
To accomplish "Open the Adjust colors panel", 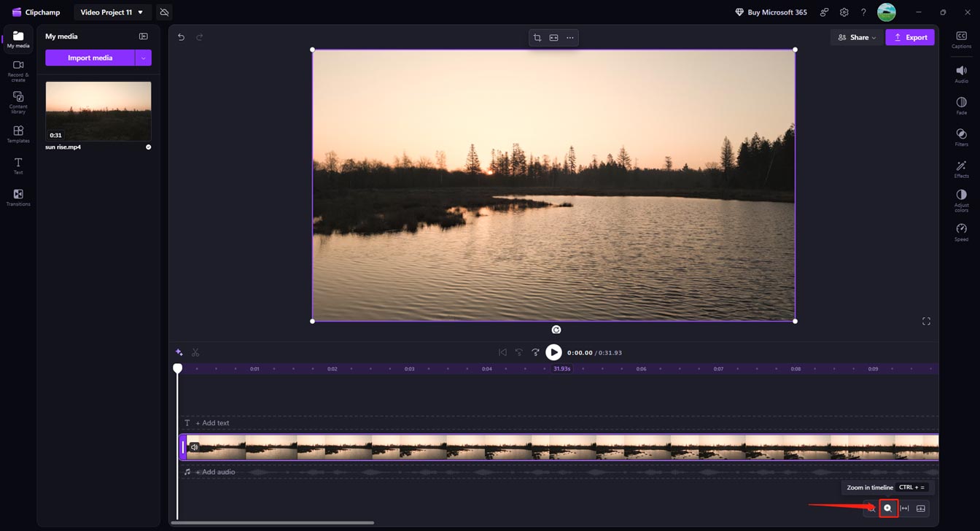I will click(961, 201).
